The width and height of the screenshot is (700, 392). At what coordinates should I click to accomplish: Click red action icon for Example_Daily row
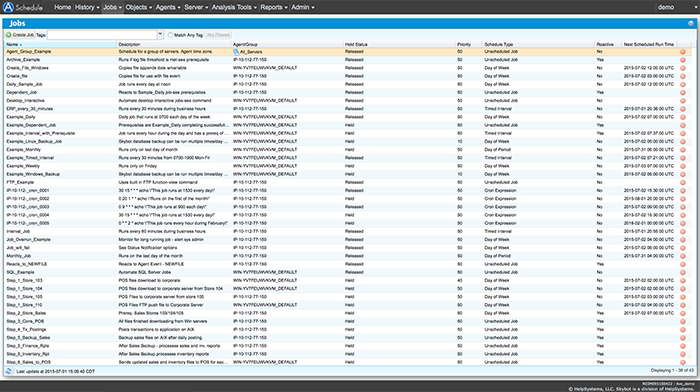click(683, 117)
